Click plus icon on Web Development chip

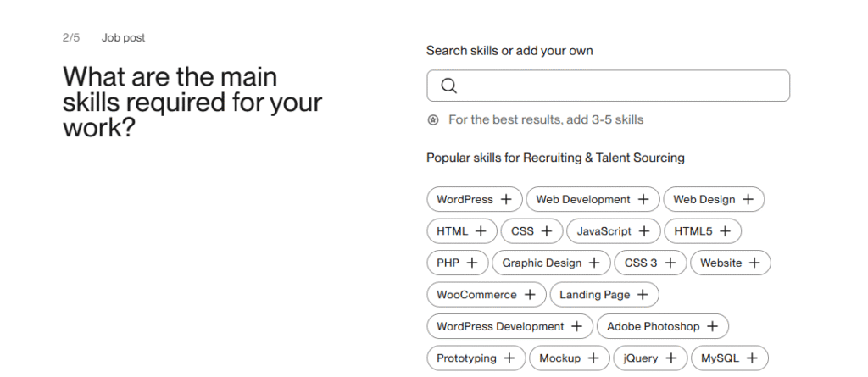point(643,200)
